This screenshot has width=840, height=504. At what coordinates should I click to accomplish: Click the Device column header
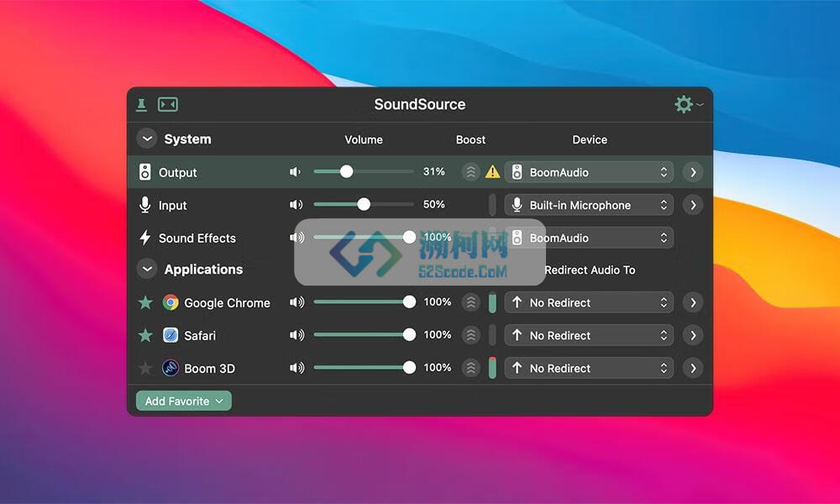pyautogui.click(x=590, y=139)
